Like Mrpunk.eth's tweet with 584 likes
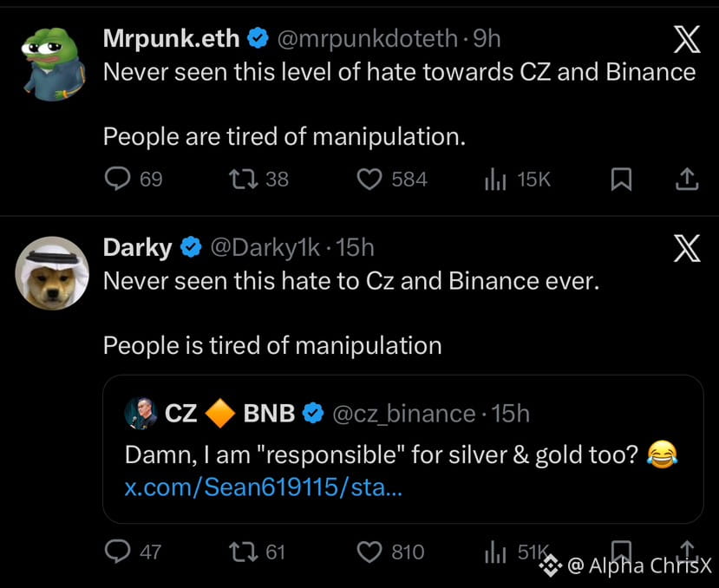 (x=370, y=180)
